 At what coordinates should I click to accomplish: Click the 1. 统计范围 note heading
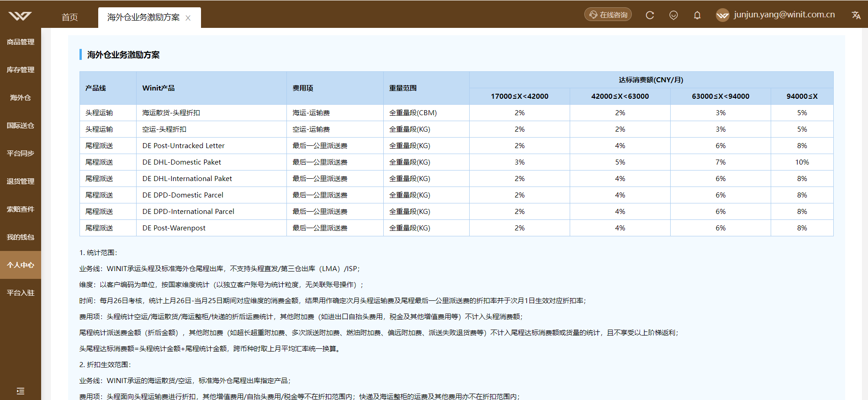pos(98,253)
